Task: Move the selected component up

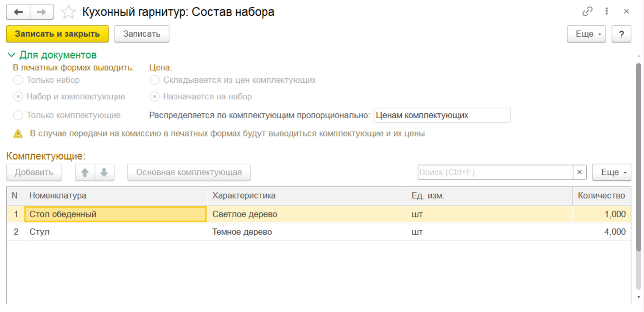Action: click(85, 172)
